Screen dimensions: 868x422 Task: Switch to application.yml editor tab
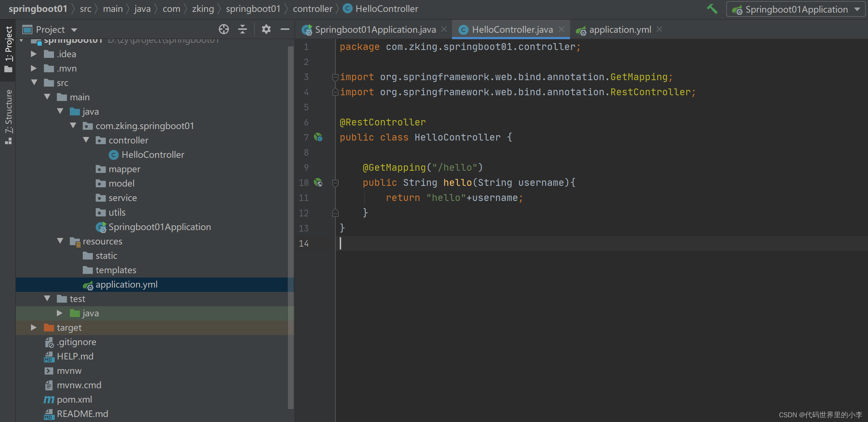click(x=620, y=29)
